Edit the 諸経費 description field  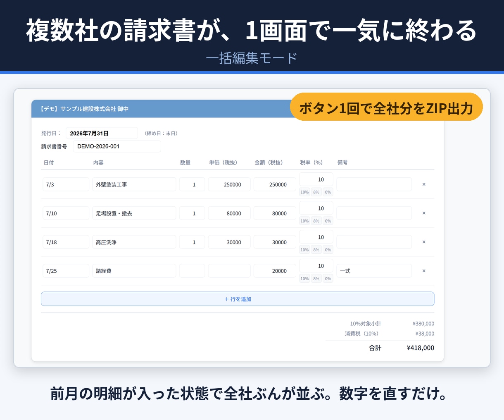pyautogui.click(x=134, y=271)
